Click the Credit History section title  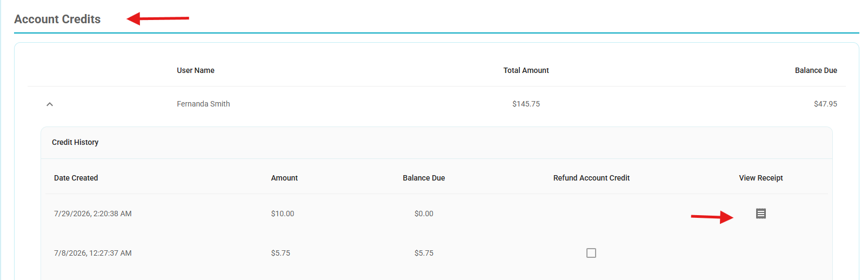75,142
